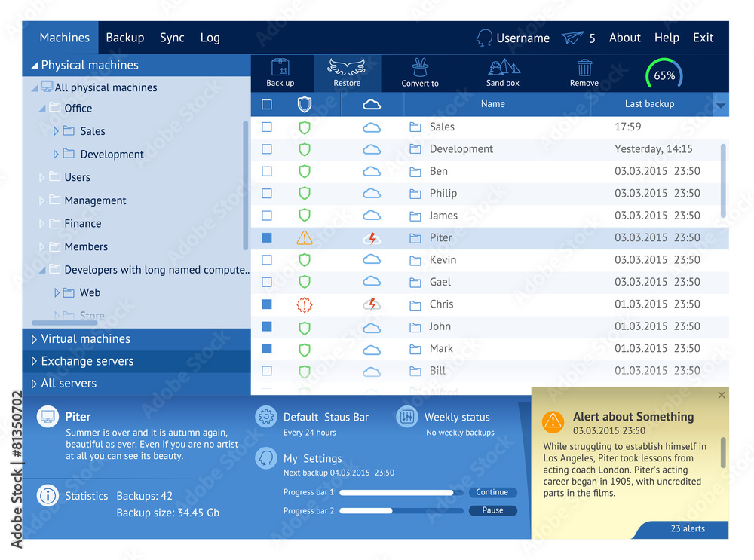This screenshot has height=560, width=754.
Task: Check the Philip row checkbox
Action: 267,193
